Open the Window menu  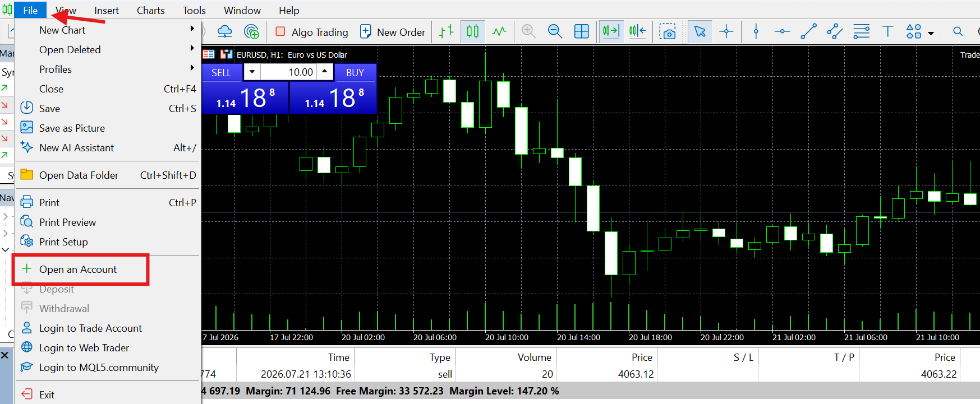tap(242, 10)
